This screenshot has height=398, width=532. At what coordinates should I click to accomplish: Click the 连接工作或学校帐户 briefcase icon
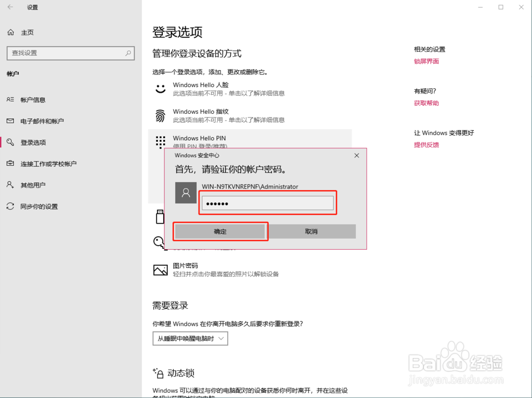pos(10,164)
